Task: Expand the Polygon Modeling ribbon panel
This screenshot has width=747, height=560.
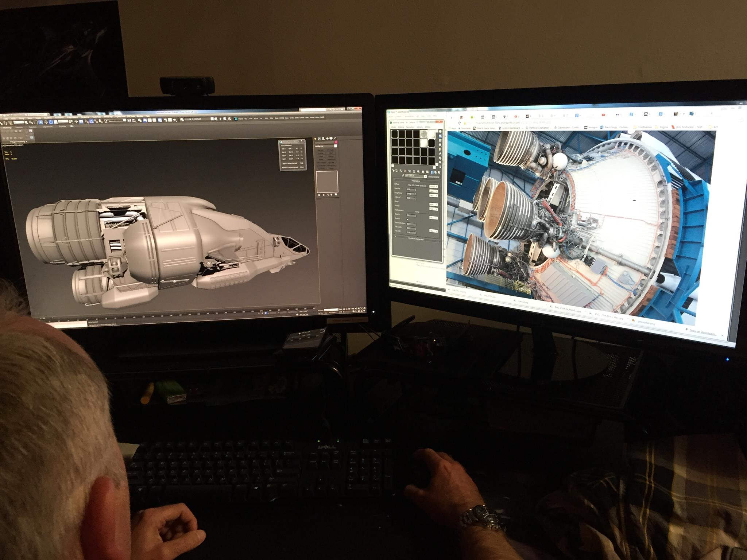Action: (18, 141)
